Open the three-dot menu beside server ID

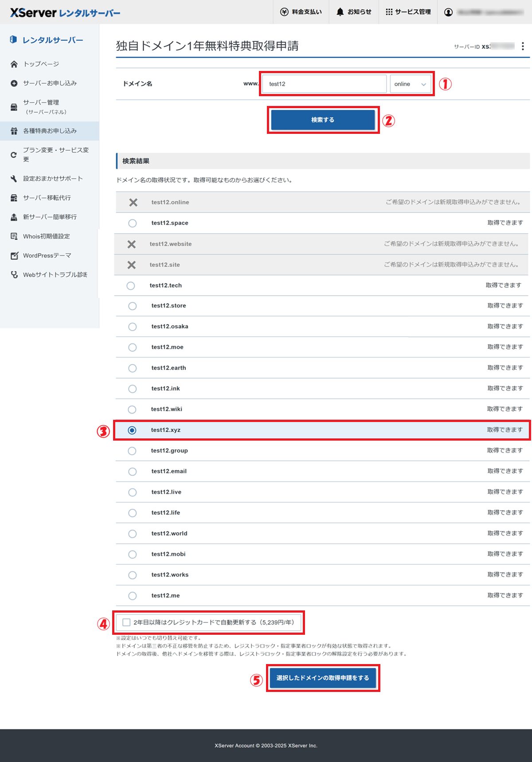pos(523,47)
